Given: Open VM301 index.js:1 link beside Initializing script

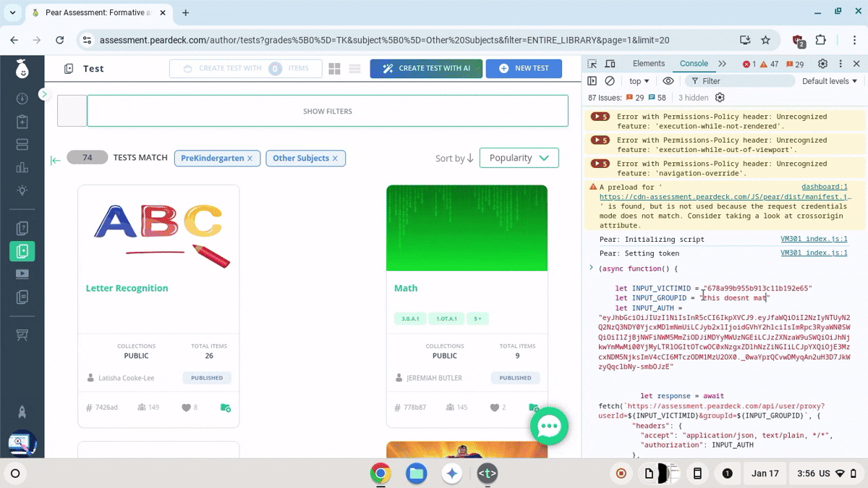Looking at the screenshot, I should (814, 239).
